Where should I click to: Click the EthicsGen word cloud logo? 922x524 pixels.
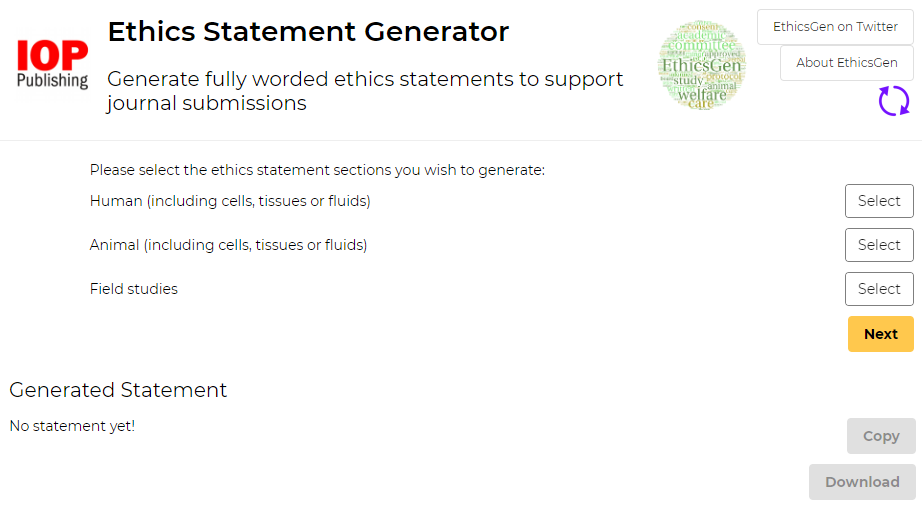tap(701, 65)
